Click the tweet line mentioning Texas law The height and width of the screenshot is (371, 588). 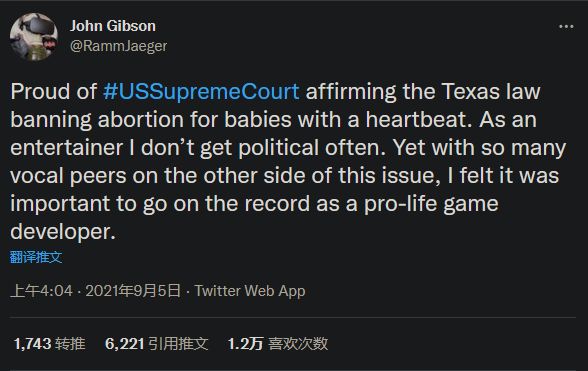[x=276, y=92]
